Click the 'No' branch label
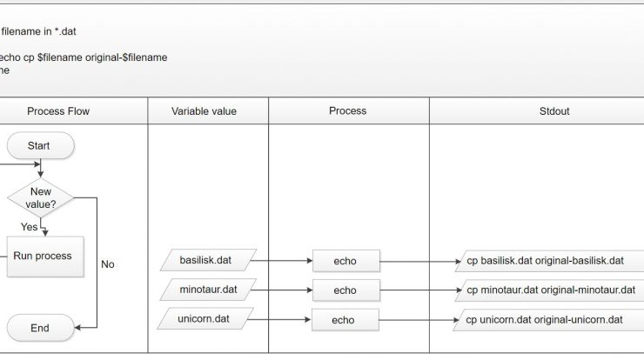644x360 pixels. [108, 264]
